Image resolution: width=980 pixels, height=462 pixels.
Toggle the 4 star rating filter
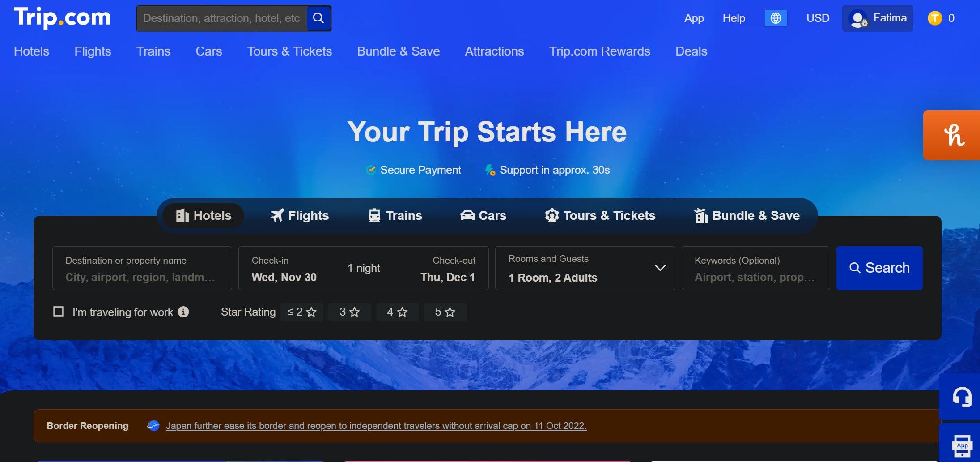coord(397,312)
